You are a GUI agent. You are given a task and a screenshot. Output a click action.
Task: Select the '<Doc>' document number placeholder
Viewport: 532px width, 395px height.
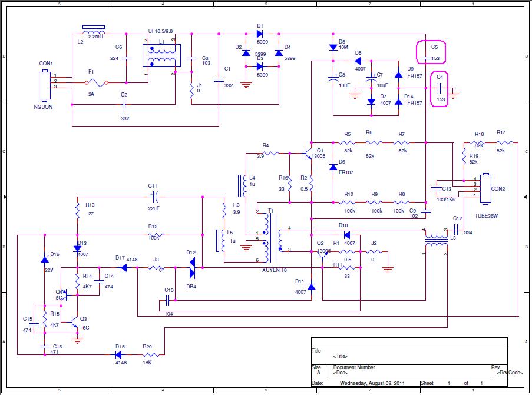[340, 372]
